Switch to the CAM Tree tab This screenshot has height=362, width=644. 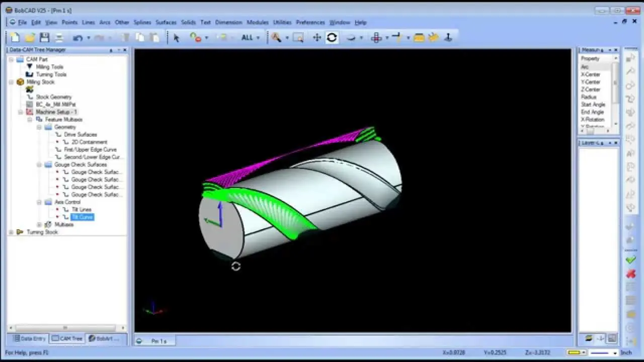click(x=67, y=338)
